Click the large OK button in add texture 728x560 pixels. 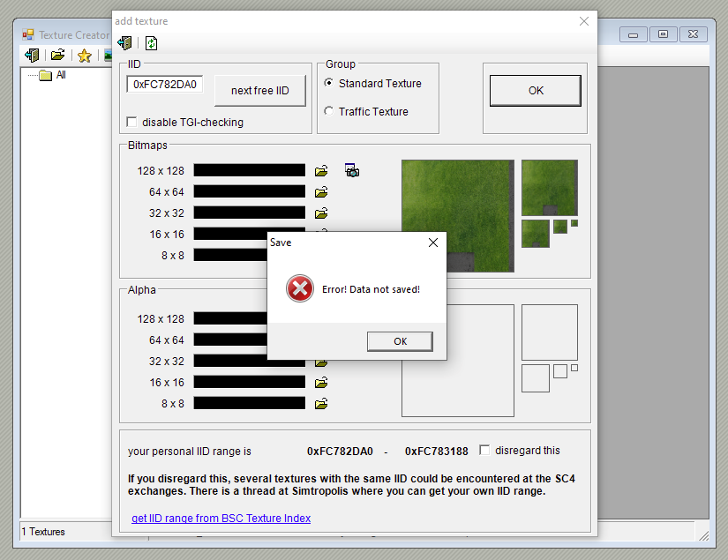point(536,91)
